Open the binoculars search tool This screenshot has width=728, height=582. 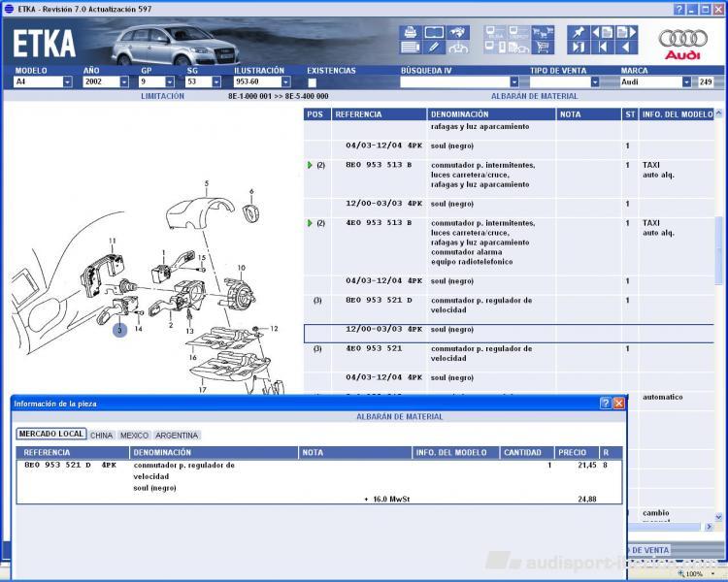(457, 32)
